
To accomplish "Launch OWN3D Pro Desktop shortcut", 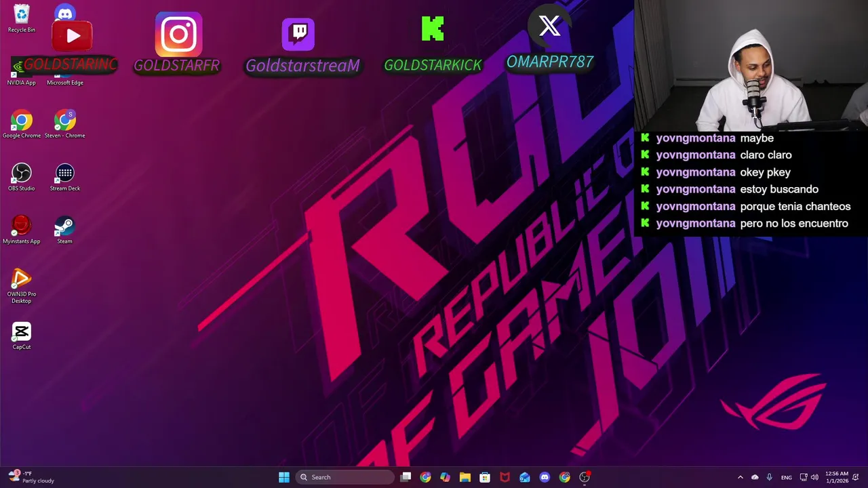I will 22,286.
